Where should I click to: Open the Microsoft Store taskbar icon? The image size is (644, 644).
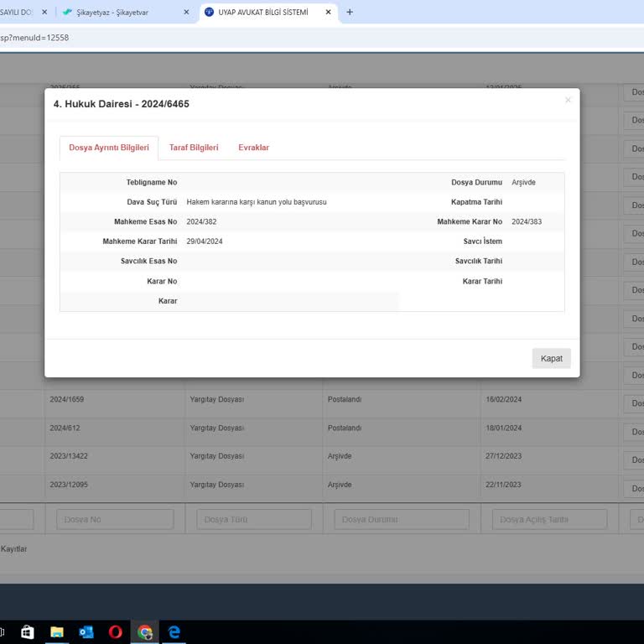28,631
